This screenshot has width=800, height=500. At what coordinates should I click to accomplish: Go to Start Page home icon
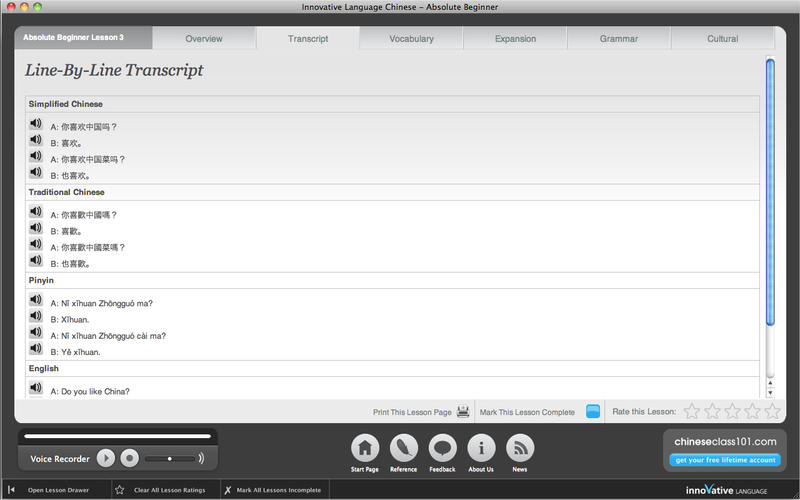365,448
